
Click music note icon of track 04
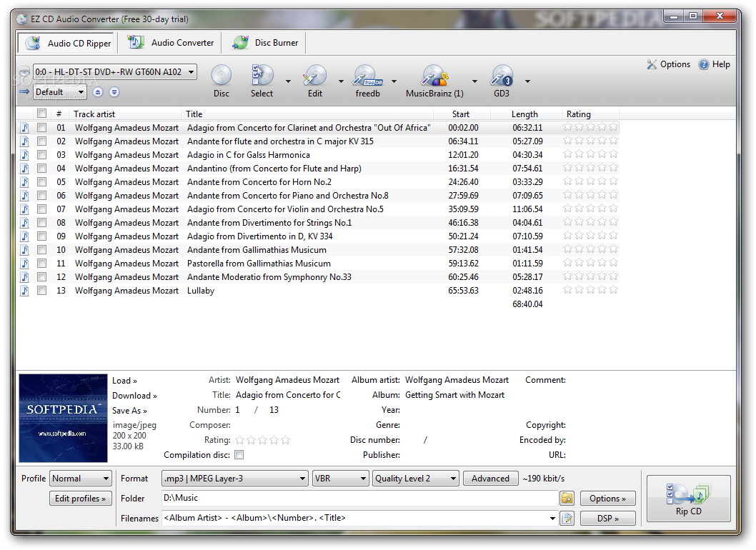click(x=24, y=169)
